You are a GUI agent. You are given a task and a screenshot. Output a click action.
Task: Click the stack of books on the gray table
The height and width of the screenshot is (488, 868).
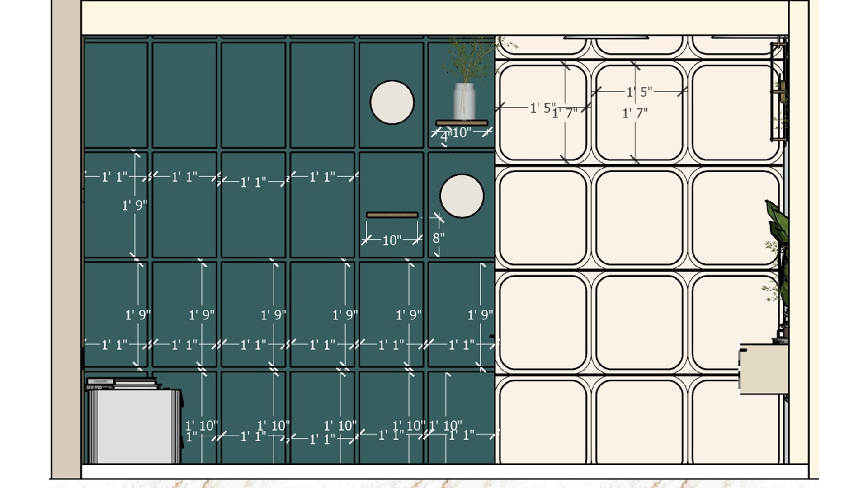(122, 384)
